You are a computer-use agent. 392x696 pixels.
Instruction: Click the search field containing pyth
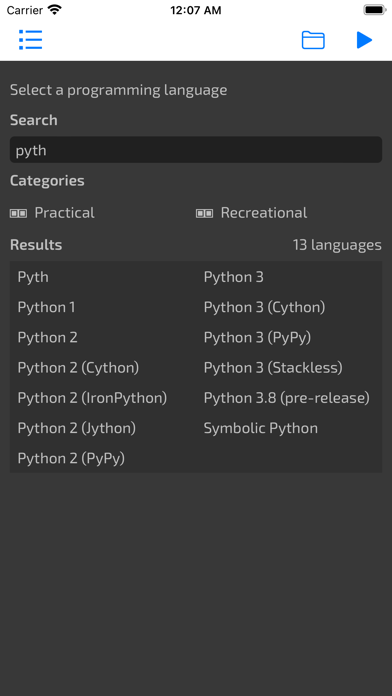[196, 150]
